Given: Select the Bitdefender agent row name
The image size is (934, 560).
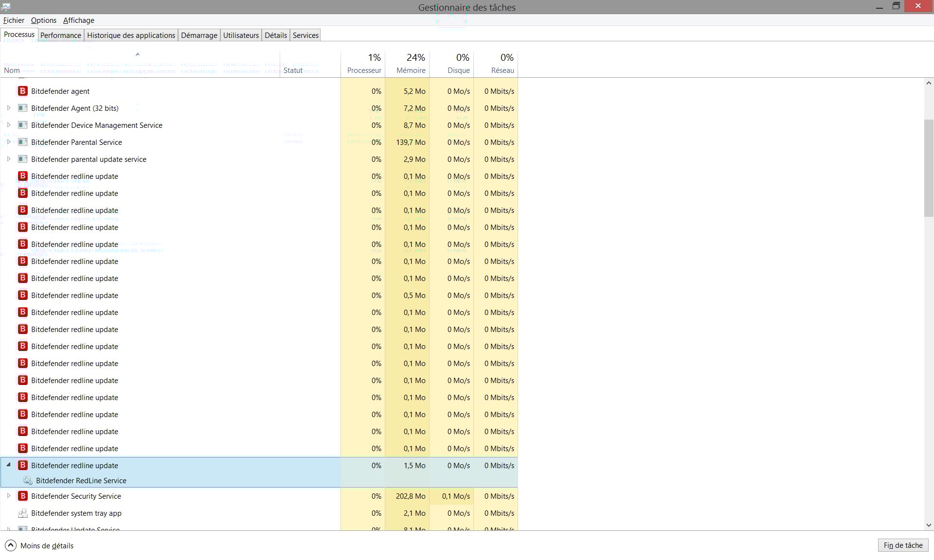Looking at the screenshot, I should [60, 91].
